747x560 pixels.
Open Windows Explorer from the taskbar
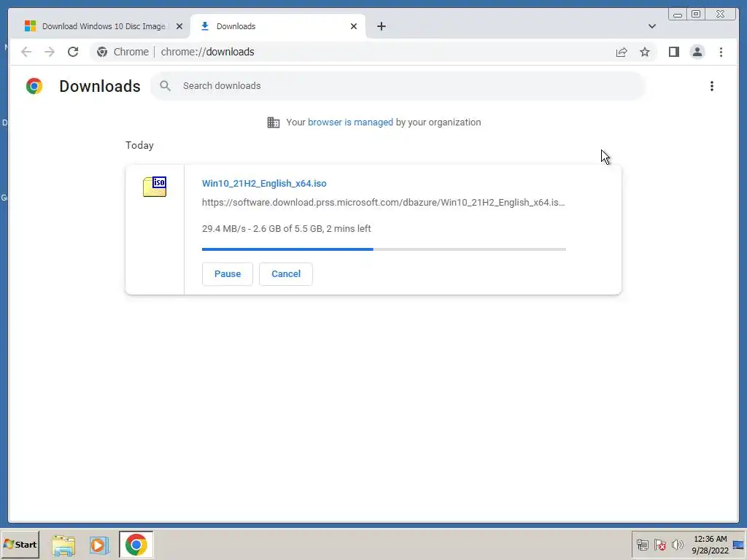pyautogui.click(x=63, y=545)
